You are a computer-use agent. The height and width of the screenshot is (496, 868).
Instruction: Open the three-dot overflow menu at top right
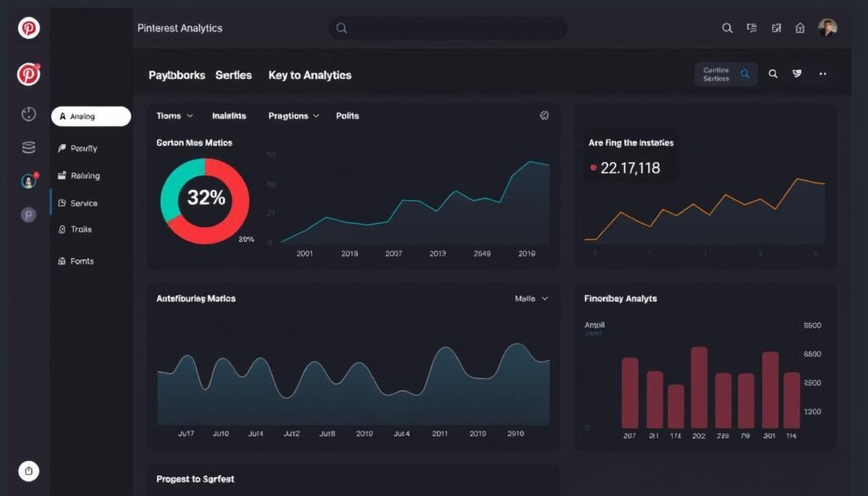822,75
